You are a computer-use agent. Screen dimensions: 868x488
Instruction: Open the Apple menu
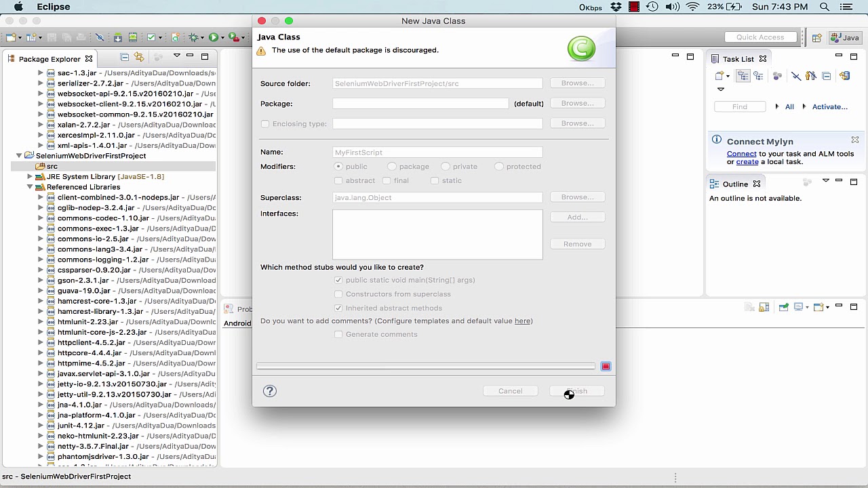[19, 7]
